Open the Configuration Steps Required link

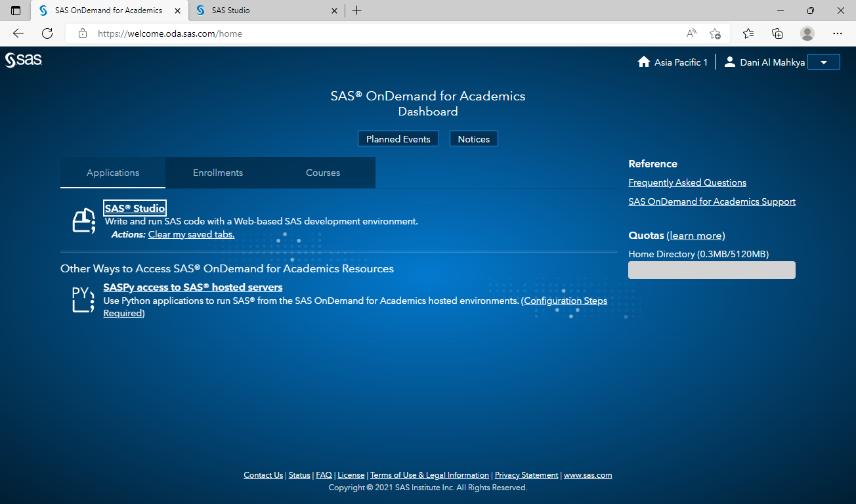565,301
